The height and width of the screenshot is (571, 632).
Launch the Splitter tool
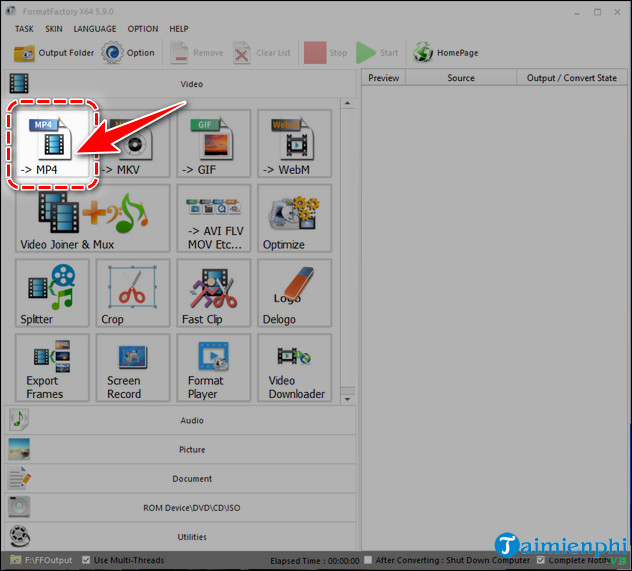point(52,293)
